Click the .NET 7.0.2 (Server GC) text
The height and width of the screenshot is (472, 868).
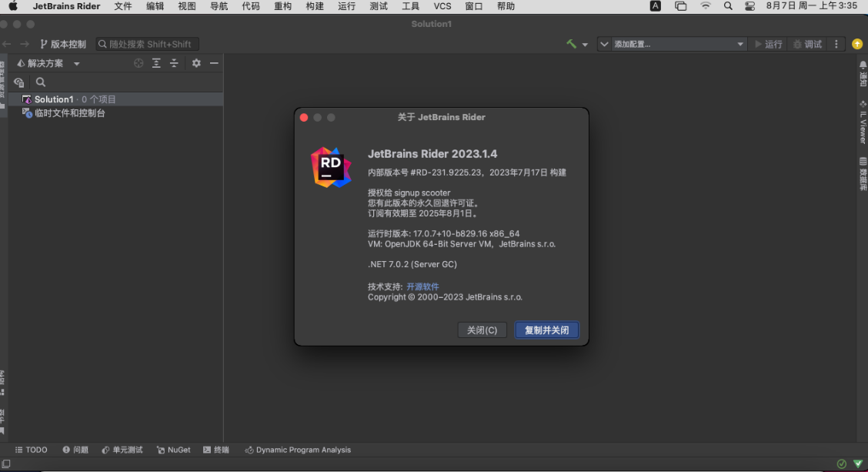point(412,264)
